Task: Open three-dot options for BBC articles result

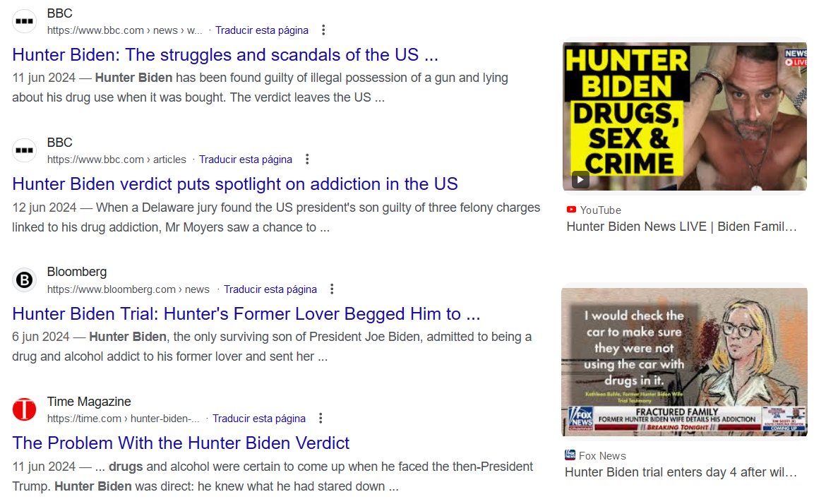Action: [307, 159]
